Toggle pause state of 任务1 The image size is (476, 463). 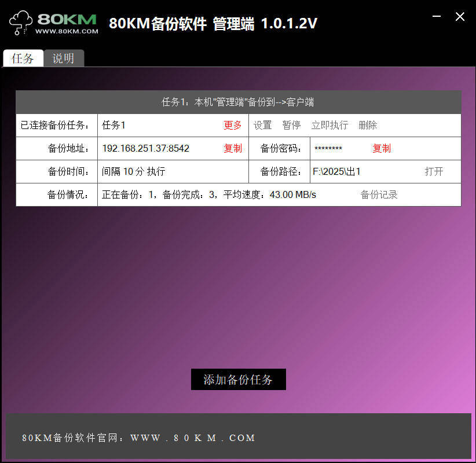291,125
